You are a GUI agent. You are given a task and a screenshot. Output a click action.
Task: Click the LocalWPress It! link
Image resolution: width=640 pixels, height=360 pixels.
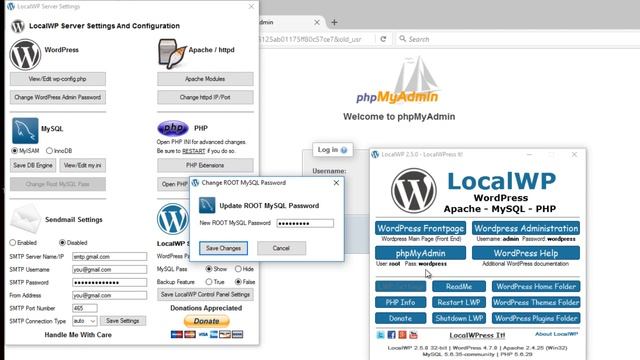coord(477,335)
